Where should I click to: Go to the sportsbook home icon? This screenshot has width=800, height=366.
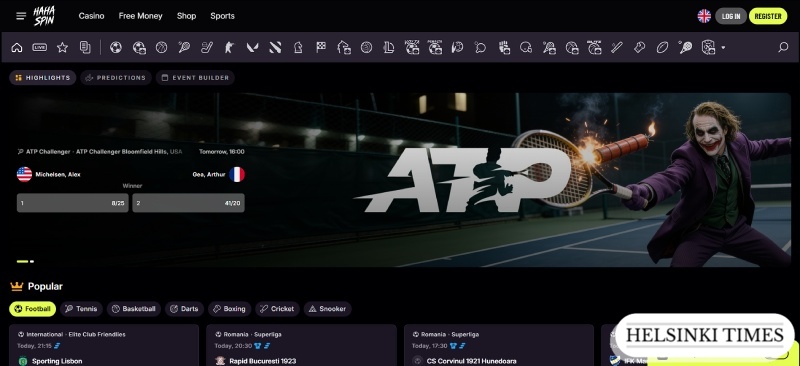click(17, 47)
